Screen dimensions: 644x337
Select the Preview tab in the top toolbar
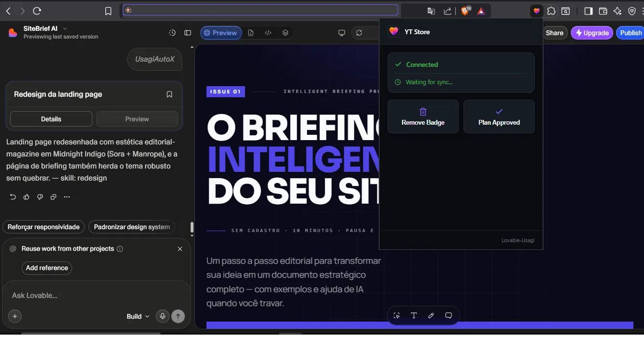(x=221, y=33)
